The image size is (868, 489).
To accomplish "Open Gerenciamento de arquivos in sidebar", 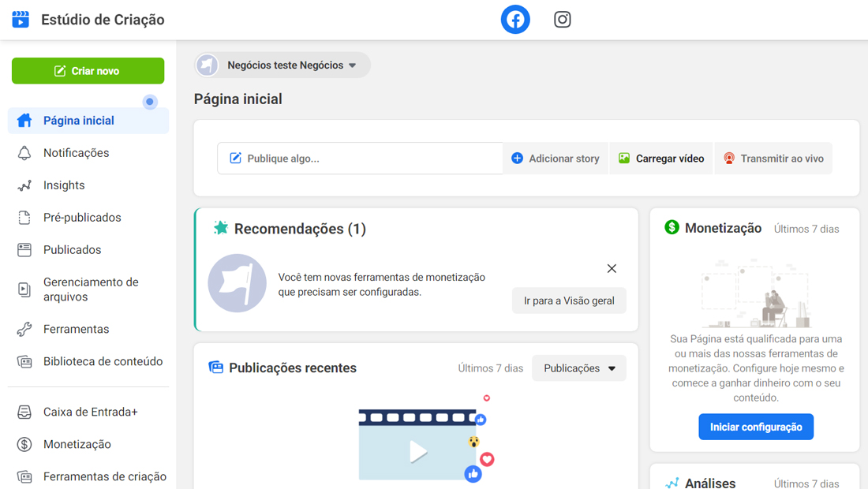I will pyautogui.click(x=88, y=289).
